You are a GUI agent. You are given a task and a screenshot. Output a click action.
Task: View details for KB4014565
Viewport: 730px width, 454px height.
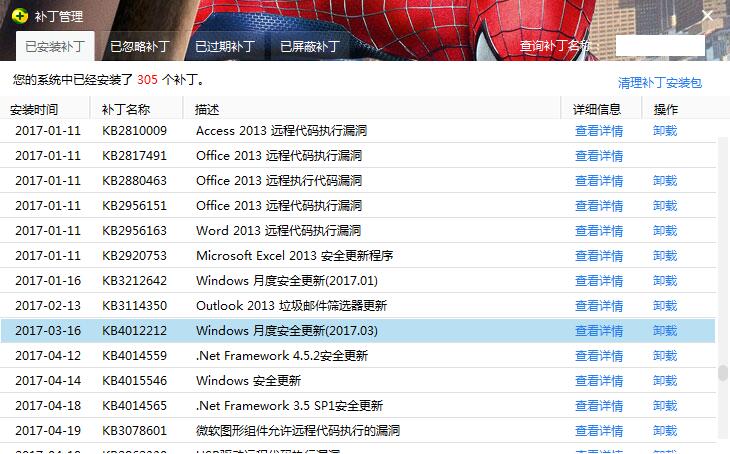(x=599, y=406)
